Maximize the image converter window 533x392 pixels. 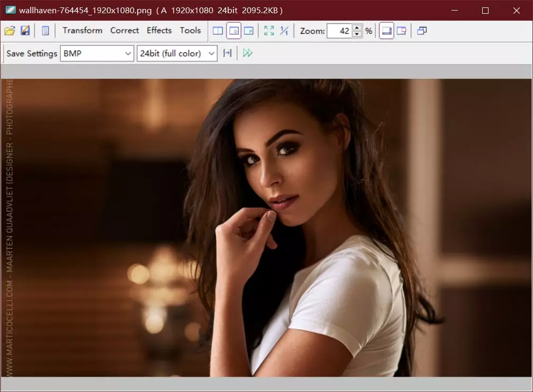tap(485, 11)
